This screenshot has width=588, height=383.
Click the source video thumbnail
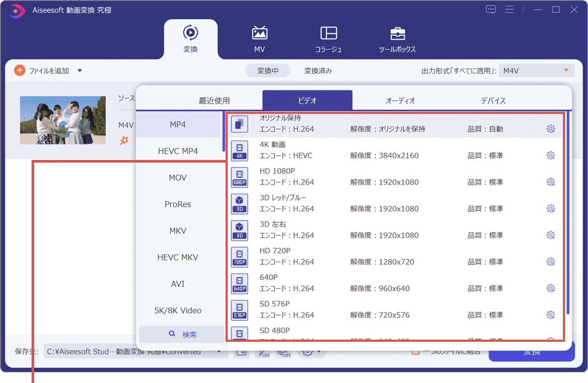click(56, 120)
